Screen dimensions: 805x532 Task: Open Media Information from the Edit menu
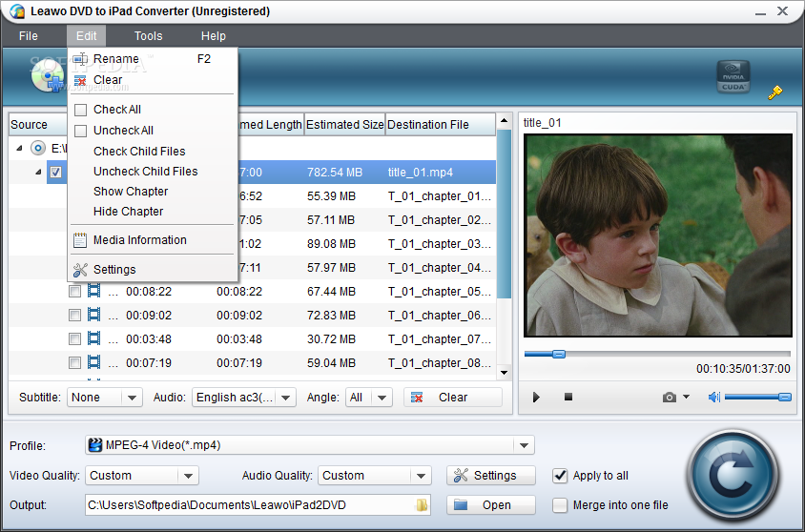coord(153,239)
